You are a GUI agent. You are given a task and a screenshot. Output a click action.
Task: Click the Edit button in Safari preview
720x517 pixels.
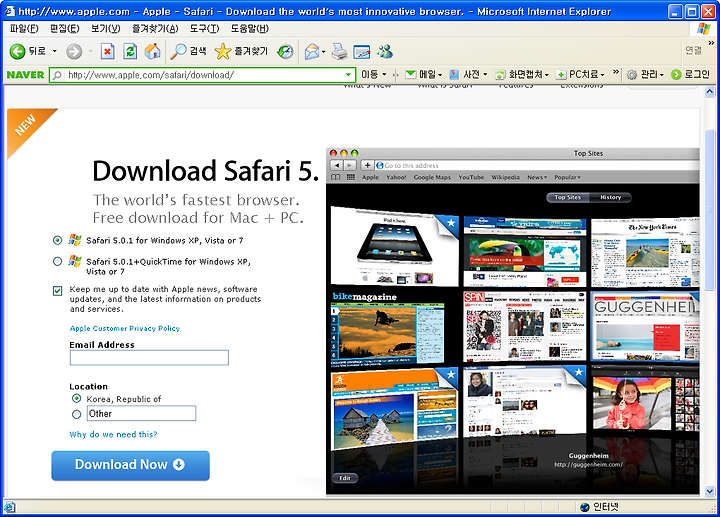345,478
